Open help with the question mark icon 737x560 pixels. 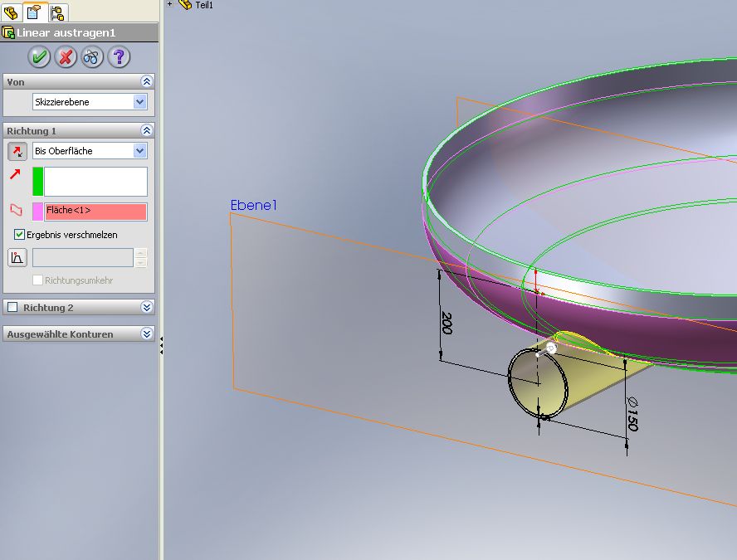click(x=120, y=57)
